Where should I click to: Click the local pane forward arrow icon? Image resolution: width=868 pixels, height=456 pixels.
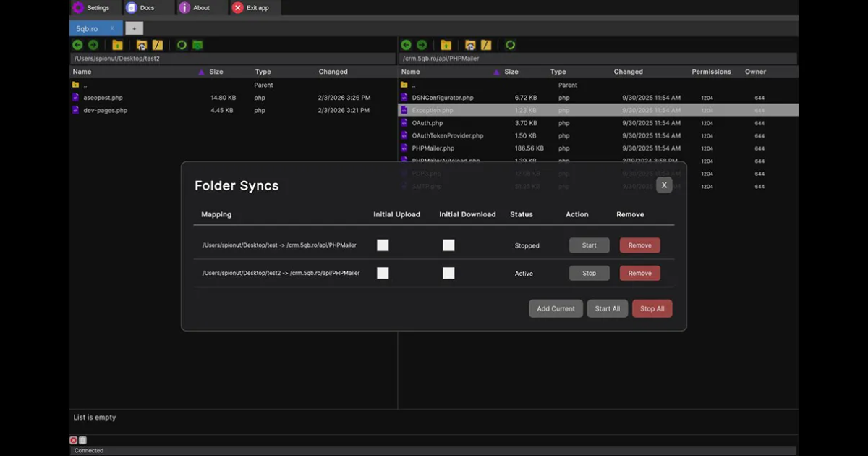[x=93, y=45]
